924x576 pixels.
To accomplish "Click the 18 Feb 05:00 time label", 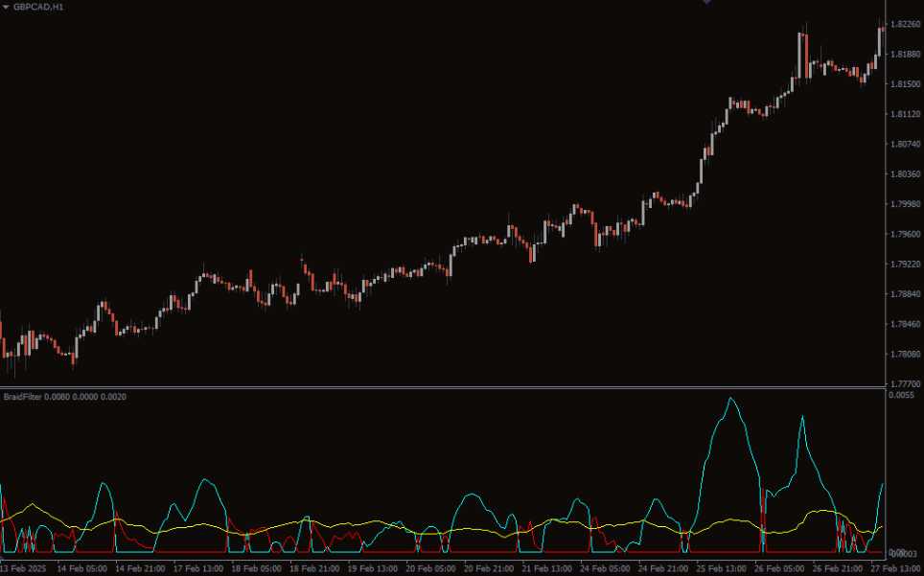I will 257,567.
